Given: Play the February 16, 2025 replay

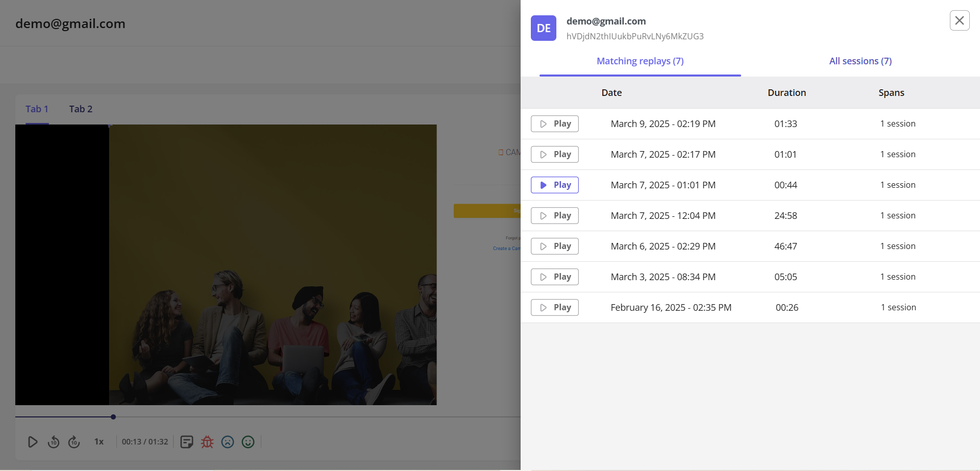Looking at the screenshot, I should 554,307.
